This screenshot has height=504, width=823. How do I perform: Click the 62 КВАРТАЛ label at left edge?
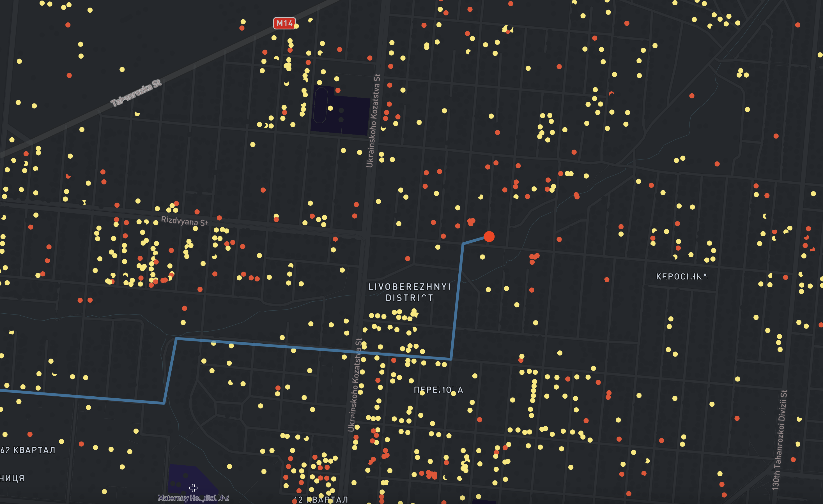pyautogui.click(x=28, y=450)
